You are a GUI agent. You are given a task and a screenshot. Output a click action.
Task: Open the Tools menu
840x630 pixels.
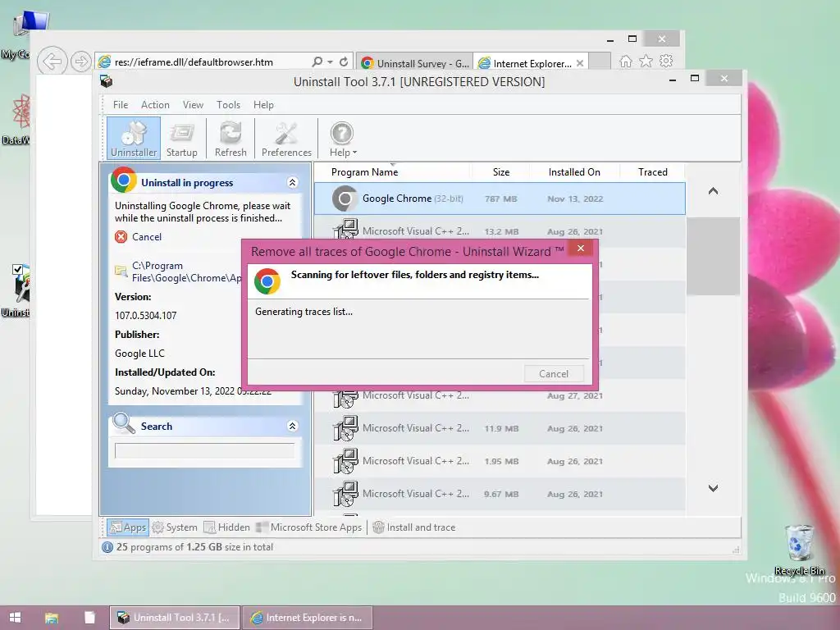pyautogui.click(x=228, y=105)
